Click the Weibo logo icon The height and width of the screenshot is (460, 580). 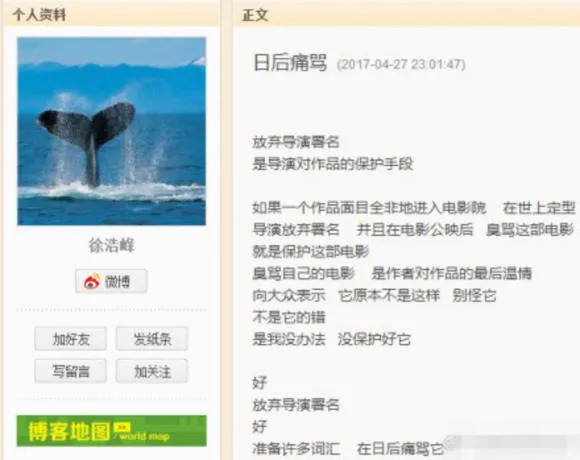coord(92,281)
